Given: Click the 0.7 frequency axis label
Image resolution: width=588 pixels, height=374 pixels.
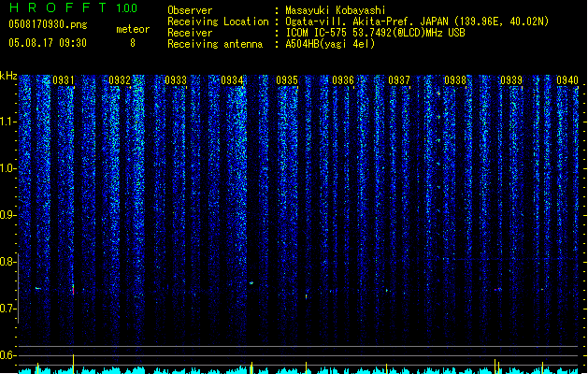Looking at the screenshot, I should [x=8, y=309].
